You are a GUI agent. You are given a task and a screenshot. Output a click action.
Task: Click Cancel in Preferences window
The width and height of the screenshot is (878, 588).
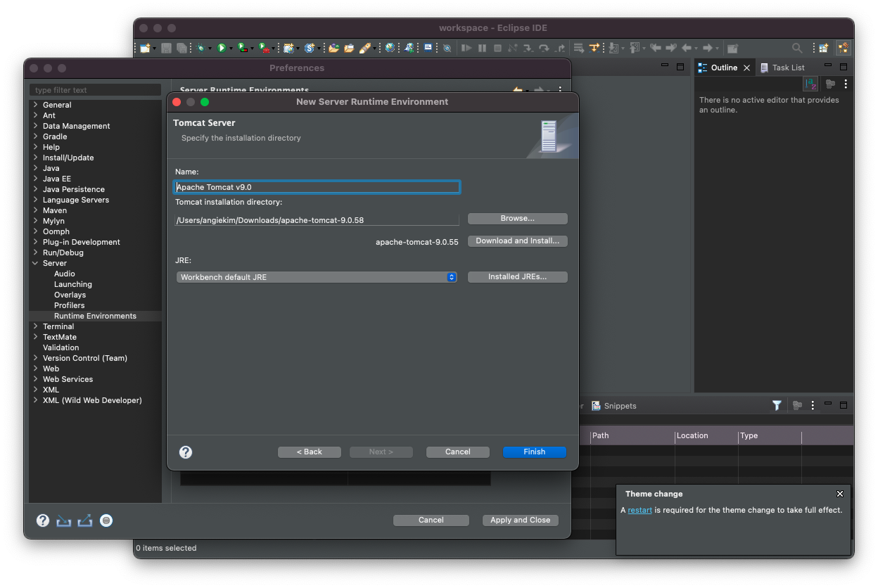431,520
